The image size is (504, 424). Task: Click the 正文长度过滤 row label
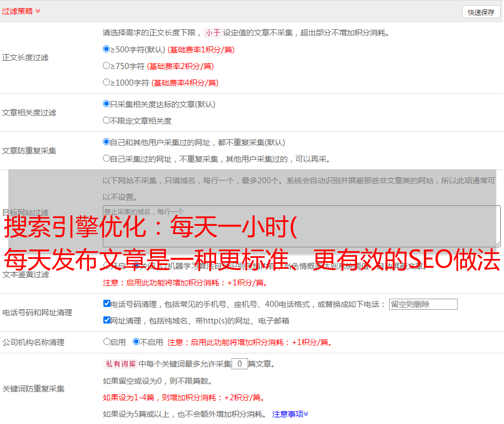pyautogui.click(x=25, y=57)
